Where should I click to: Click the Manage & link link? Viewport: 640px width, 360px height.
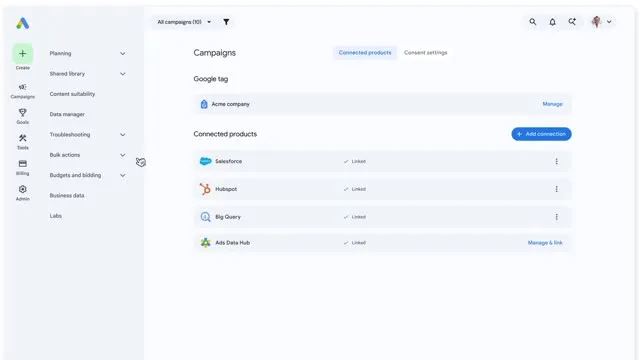[545, 242]
